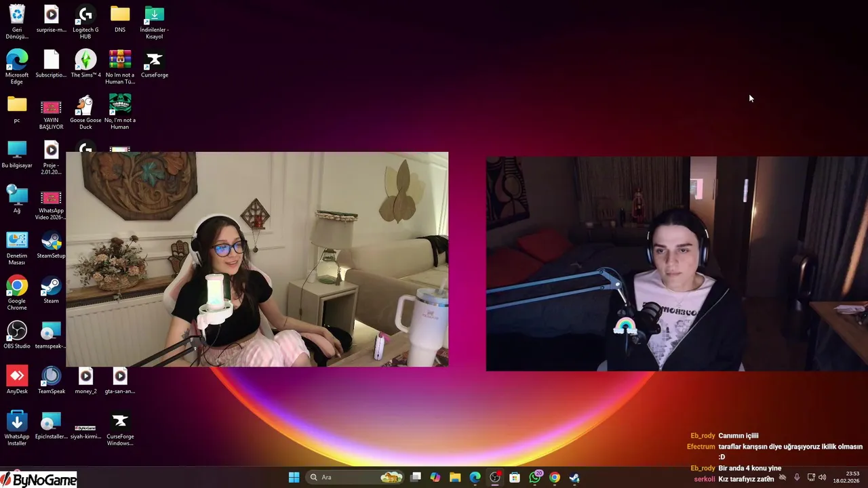The image size is (868, 488).
Task: Open Microsoft Edge from the taskbar
Action: coord(475,477)
